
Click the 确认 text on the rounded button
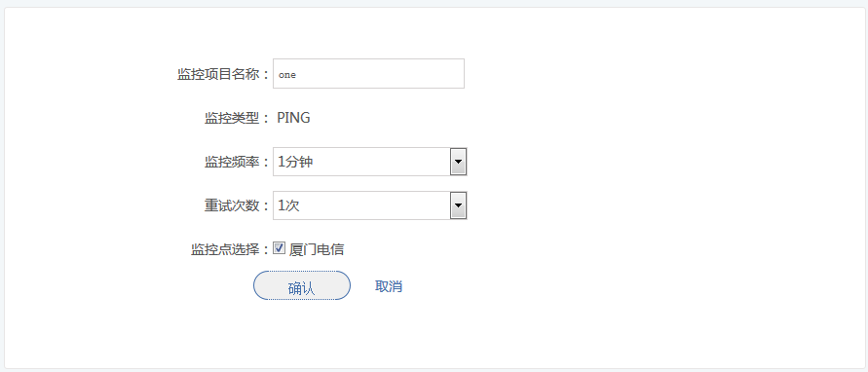coord(301,288)
